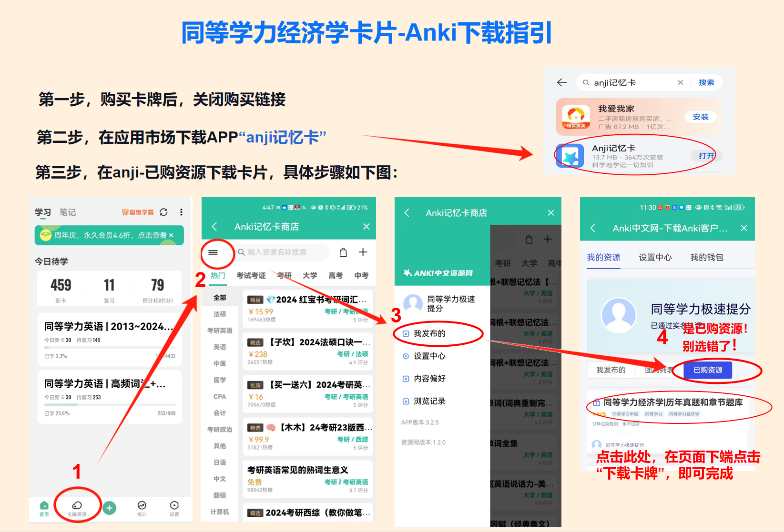Viewport: 784px width, 532px height.
Task: Choose 考研政治 category in sidebar
Action: tap(220, 430)
